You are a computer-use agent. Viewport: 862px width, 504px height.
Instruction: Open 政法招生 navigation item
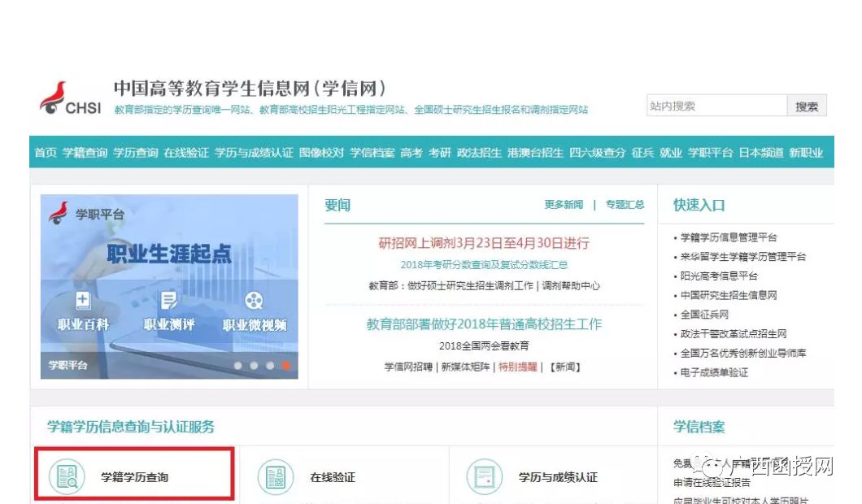point(479,152)
